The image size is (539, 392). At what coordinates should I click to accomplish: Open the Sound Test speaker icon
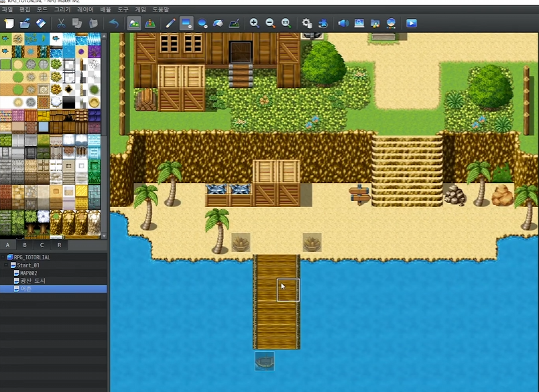click(343, 23)
